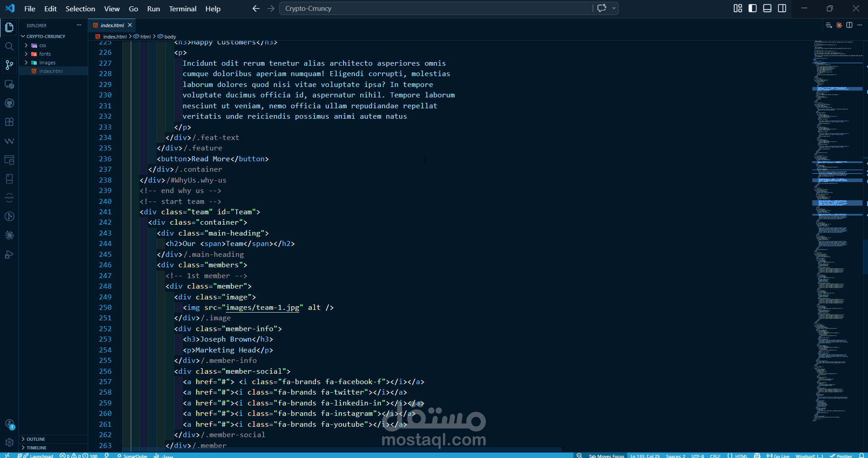Click SonarQube in the status bar
This screenshot has width=868, height=458.
pos(132,456)
